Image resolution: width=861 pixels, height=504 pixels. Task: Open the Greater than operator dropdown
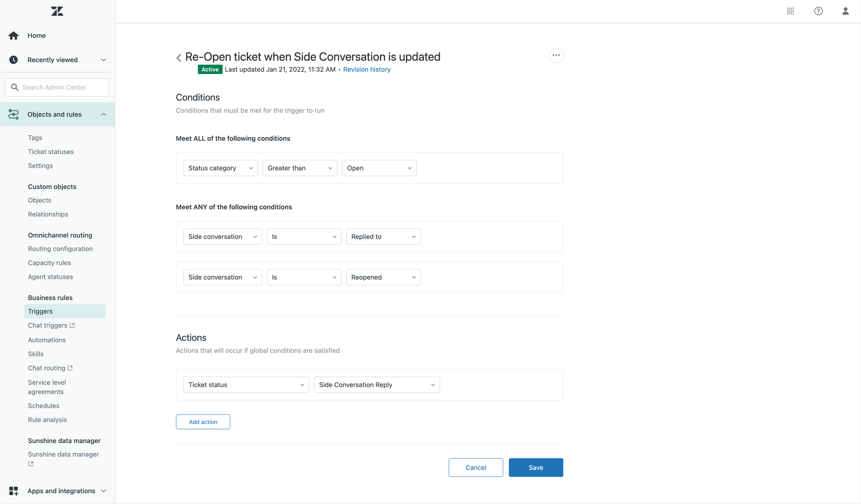[300, 168]
